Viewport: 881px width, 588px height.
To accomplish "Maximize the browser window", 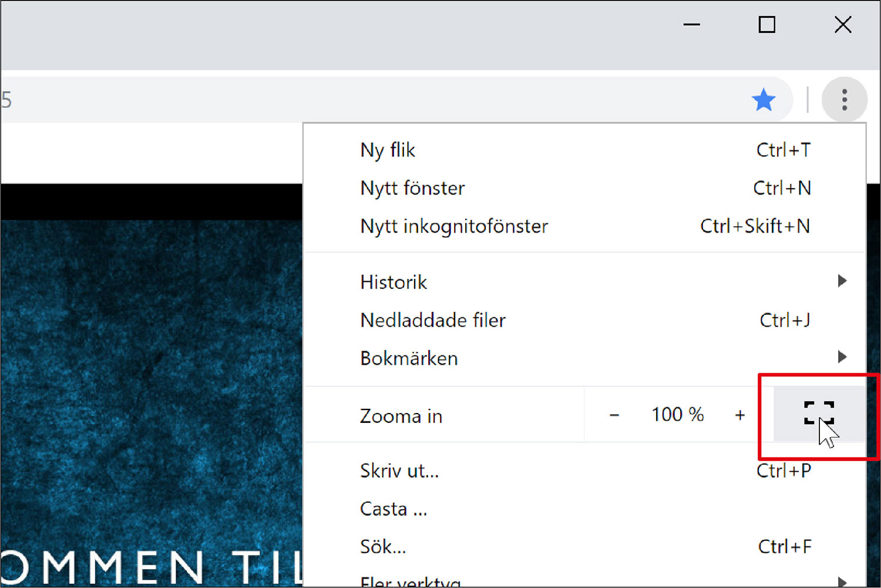I will click(x=766, y=25).
